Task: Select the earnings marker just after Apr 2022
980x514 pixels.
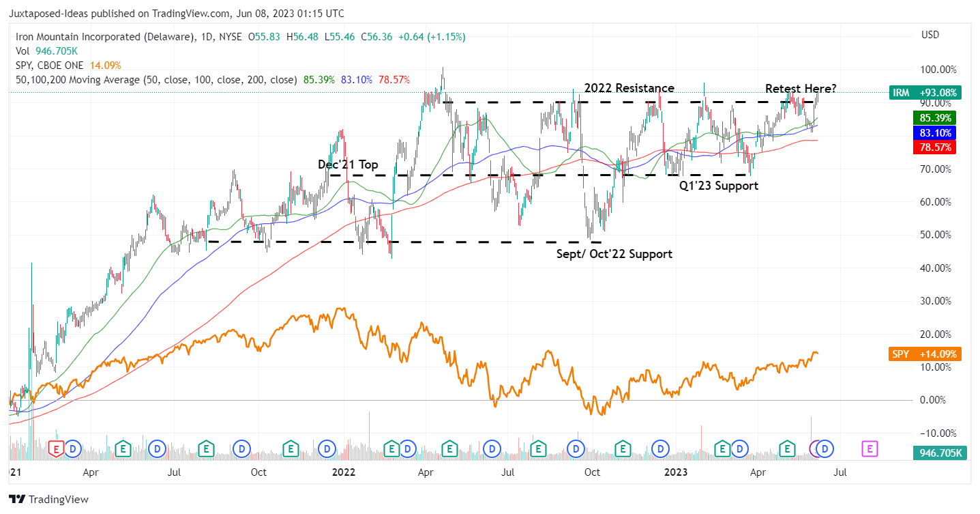Action: (x=450, y=449)
